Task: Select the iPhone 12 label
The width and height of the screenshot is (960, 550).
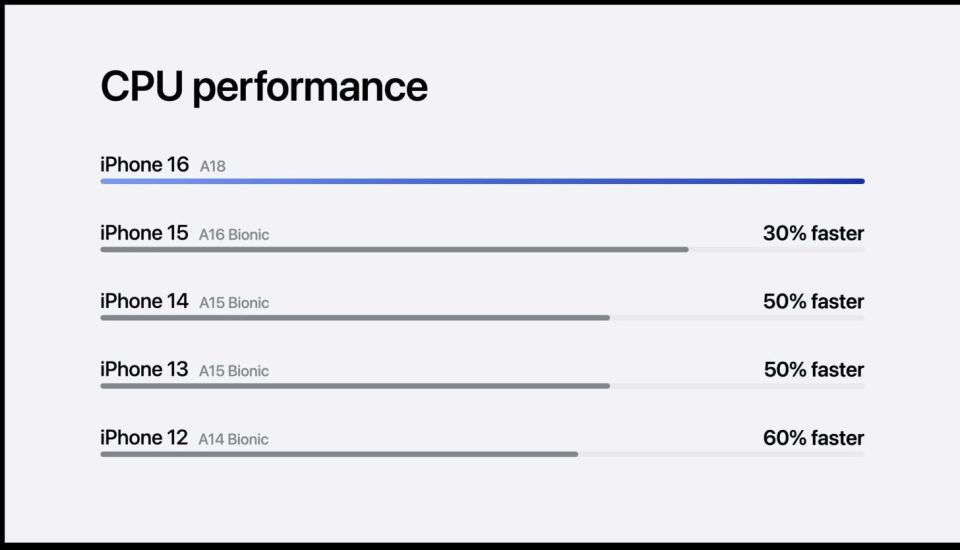Action: tap(144, 437)
